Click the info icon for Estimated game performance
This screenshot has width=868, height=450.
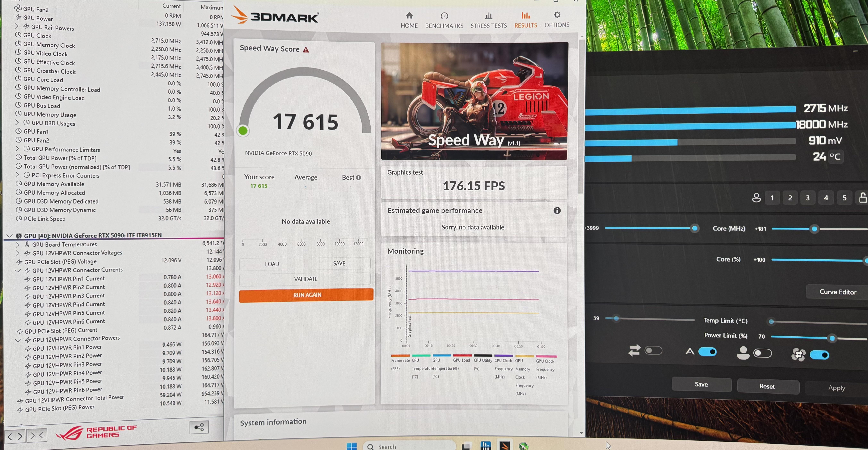click(557, 211)
